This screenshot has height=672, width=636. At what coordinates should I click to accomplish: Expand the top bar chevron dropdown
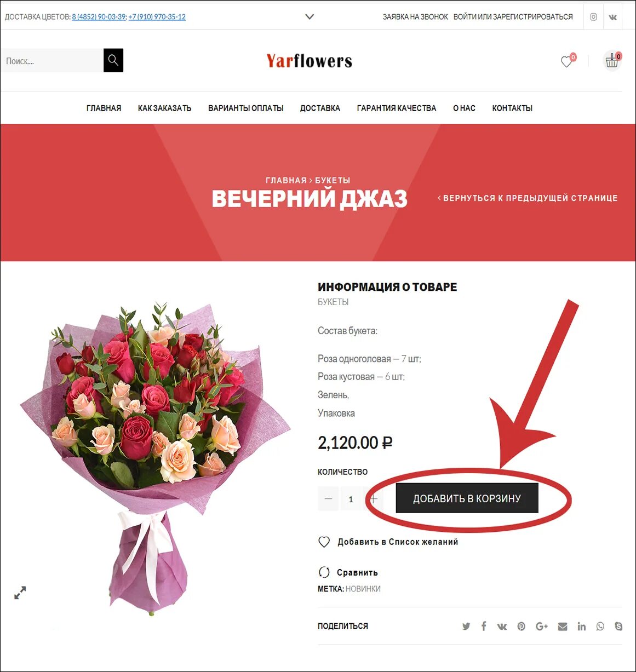coord(310,17)
